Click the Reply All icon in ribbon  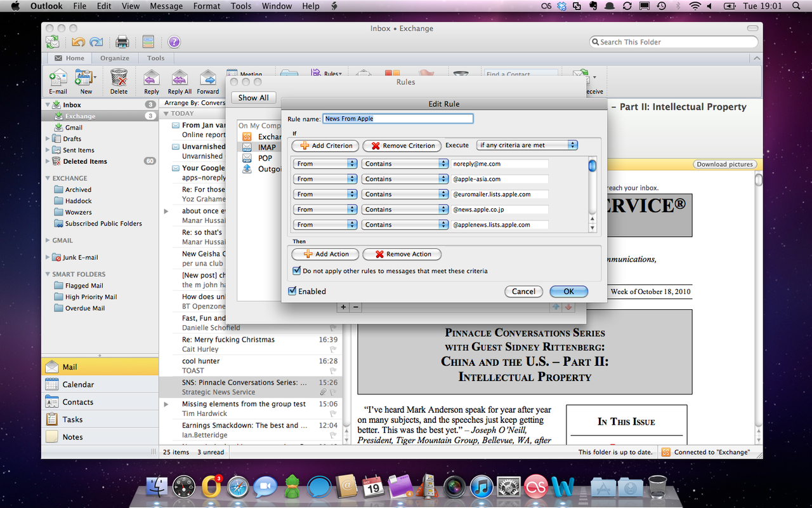(x=180, y=82)
